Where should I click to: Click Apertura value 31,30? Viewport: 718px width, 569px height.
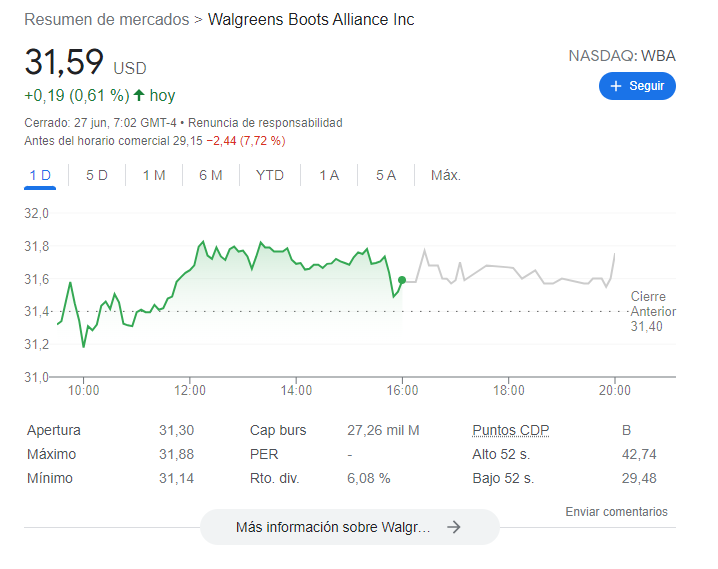[176, 430]
